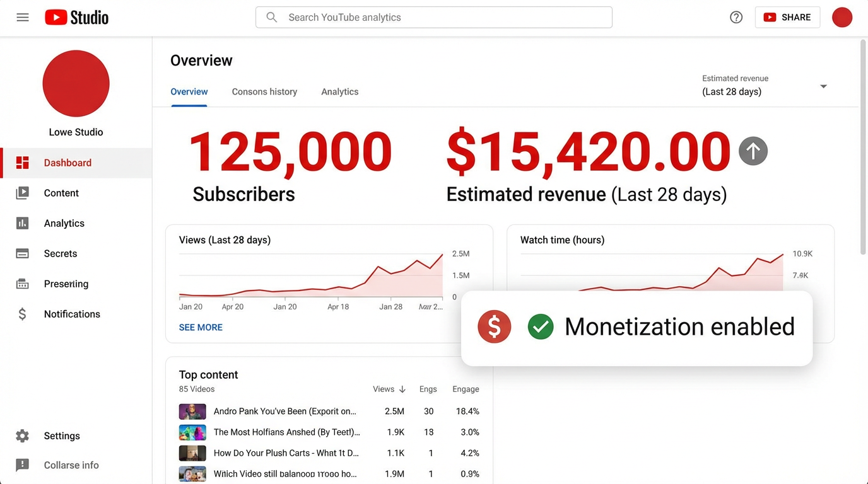Click the Presering icon in the sidebar
The height and width of the screenshot is (484, 868).
[x=22, y=284]
